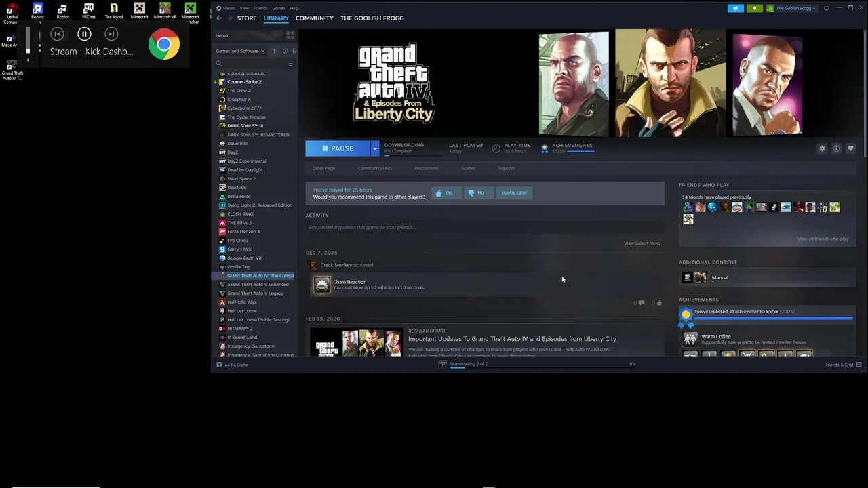Click View Latest News
This screenshot has width=868, height=488.
pyautogui.click(x=642, y=243)
